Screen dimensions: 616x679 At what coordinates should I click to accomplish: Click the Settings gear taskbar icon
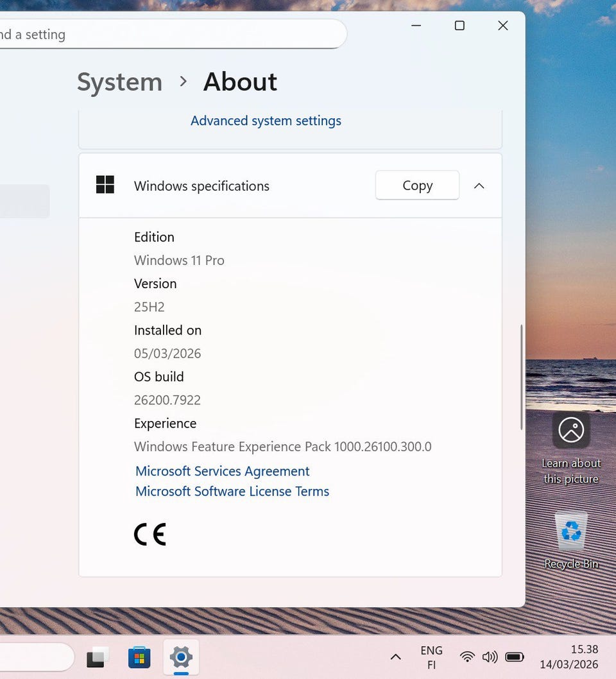[x=181, y=657]
